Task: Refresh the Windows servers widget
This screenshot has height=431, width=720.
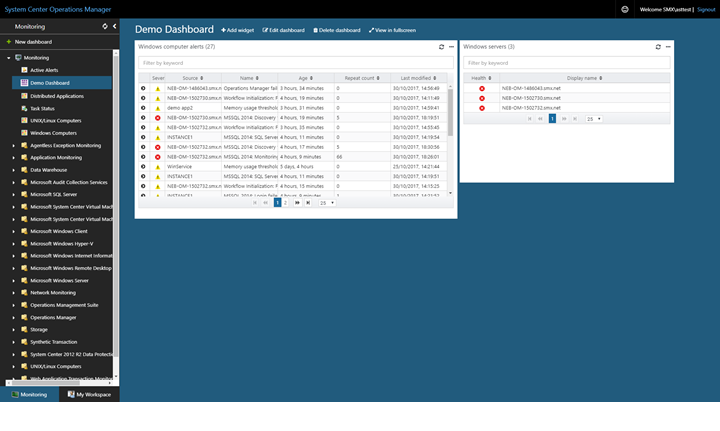Action: click(x=658, y=47)
